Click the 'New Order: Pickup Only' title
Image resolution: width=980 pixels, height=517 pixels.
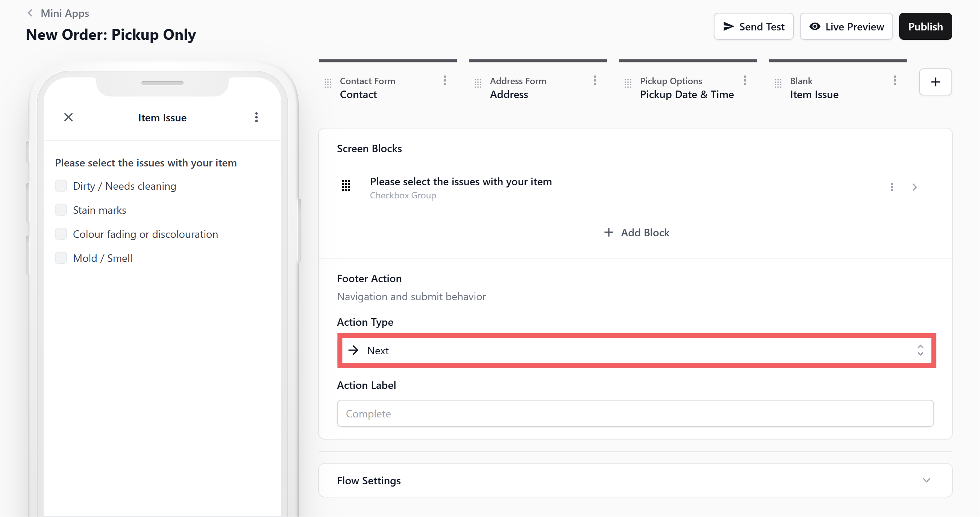(x=111, y=35)
